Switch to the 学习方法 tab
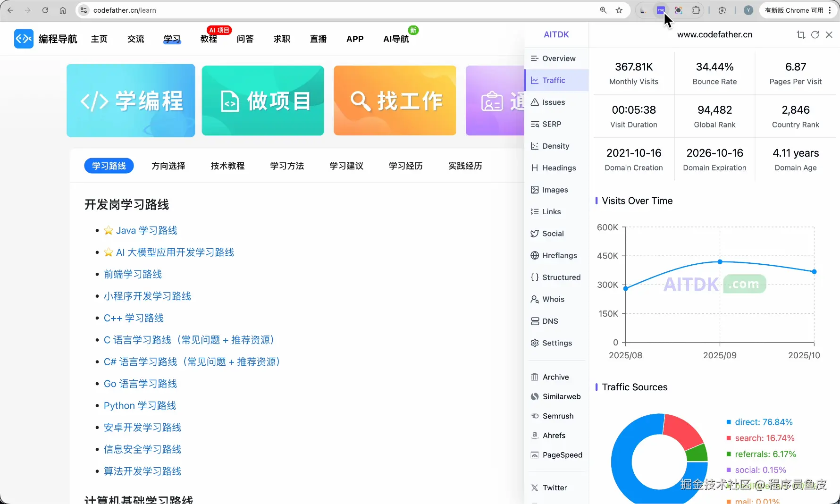The height and width of the screenshot is (504, 840). click(287, 166)
